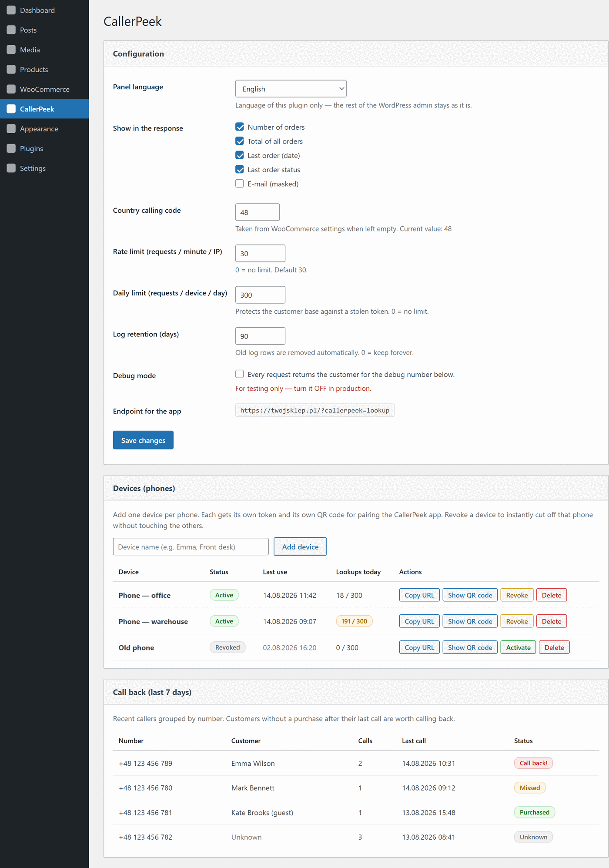Viewport: 609px width, 868px height.
Task: Click the Daily limit field
Action: coord(260,295)
